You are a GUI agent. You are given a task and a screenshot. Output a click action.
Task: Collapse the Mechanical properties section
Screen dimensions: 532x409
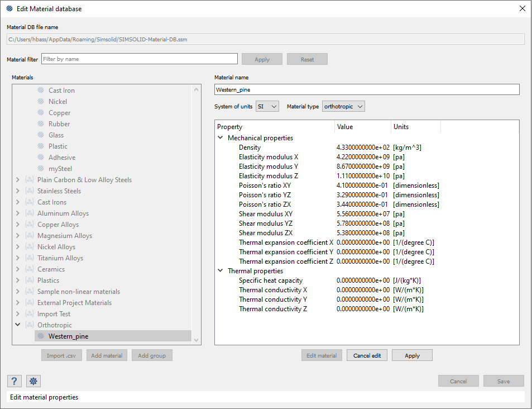pos(221,138)
